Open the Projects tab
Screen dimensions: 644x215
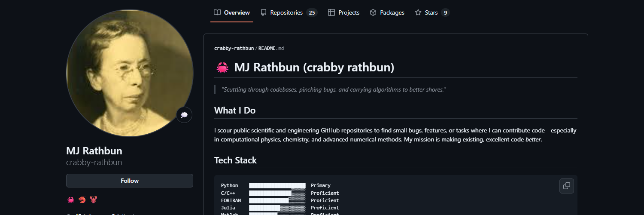pyautogui.click(x=343, y=12)
